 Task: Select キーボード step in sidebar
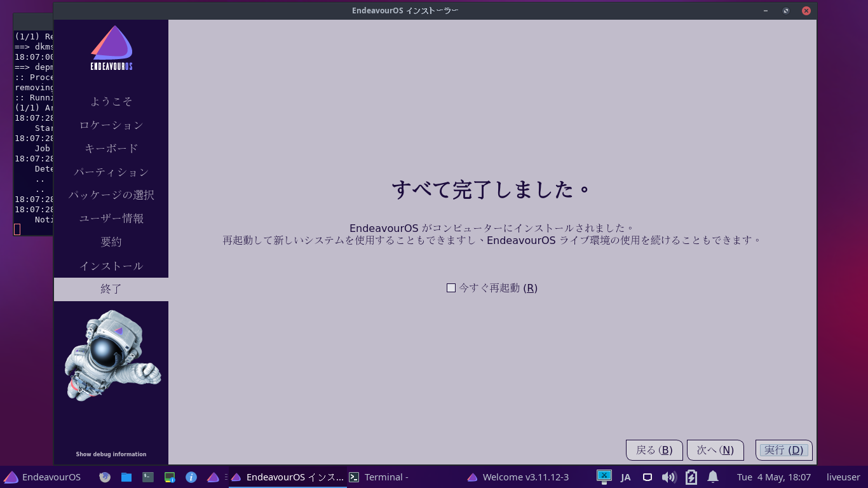tap(111, 149)
